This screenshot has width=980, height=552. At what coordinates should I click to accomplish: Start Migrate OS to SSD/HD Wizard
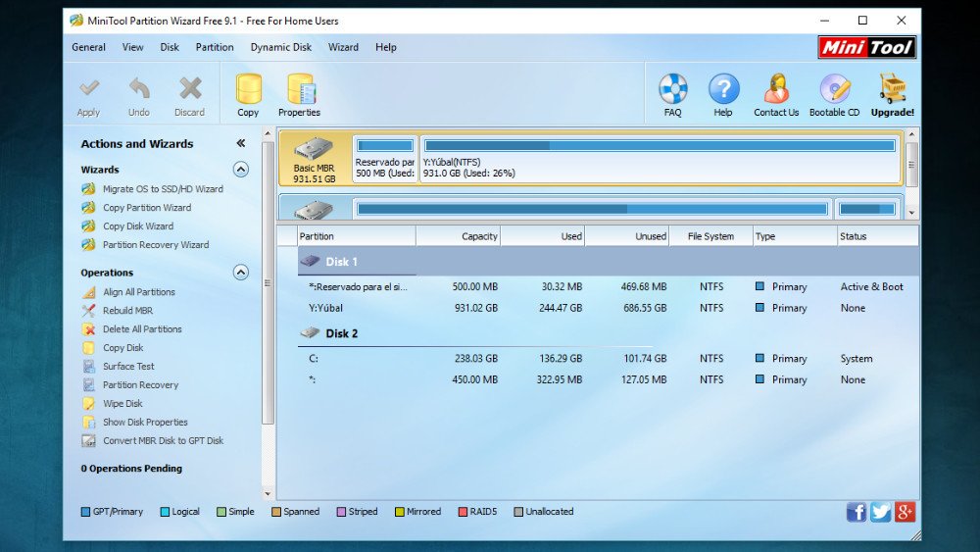163,189
